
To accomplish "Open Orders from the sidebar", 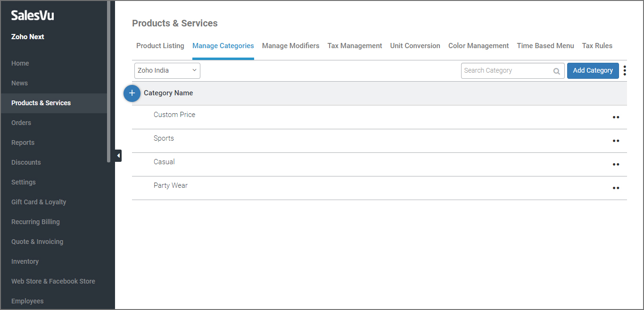I will (x=21, y=123).
